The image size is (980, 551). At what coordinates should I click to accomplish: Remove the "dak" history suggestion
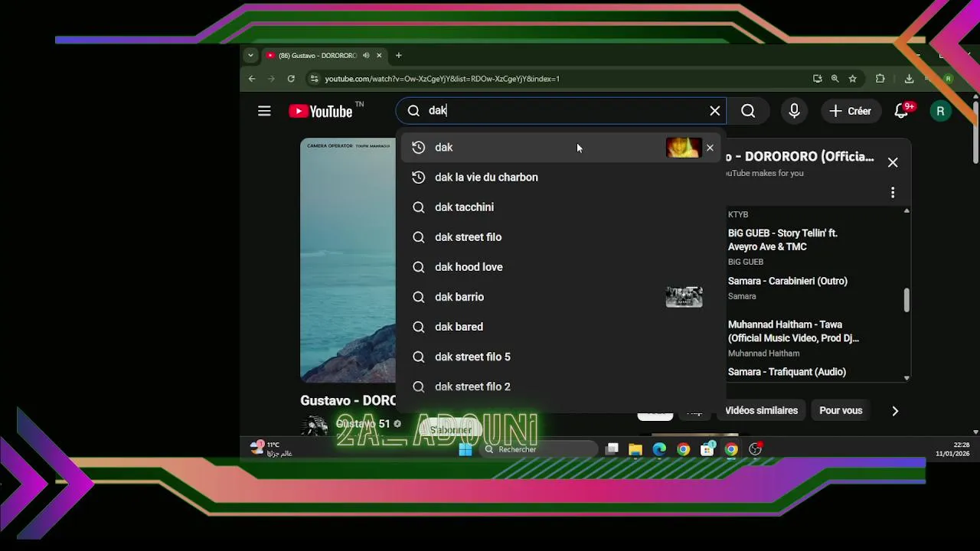(x=710, y=148)
